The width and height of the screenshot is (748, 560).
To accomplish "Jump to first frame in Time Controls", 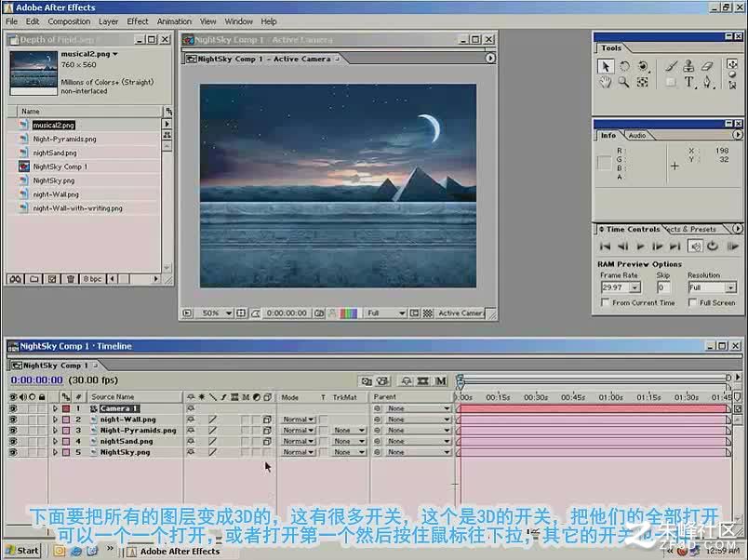I will tap(605, 247).
